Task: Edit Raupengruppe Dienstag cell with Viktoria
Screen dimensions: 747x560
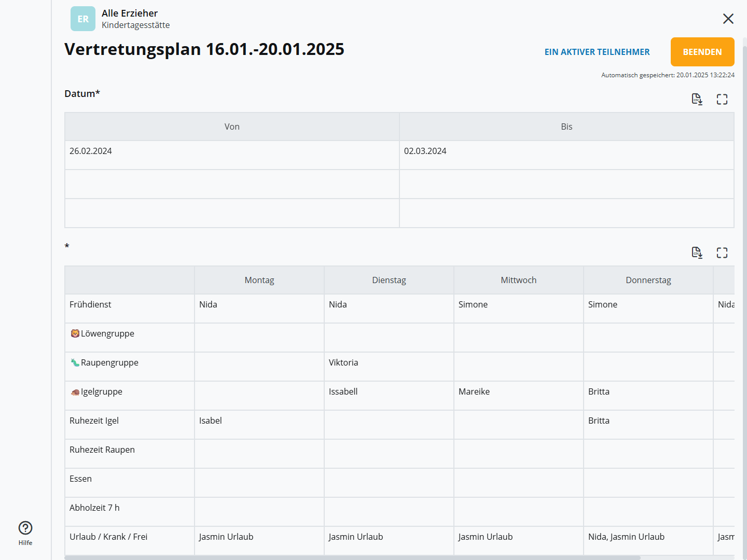Action: pyautogui.click(x=389, y=366)
